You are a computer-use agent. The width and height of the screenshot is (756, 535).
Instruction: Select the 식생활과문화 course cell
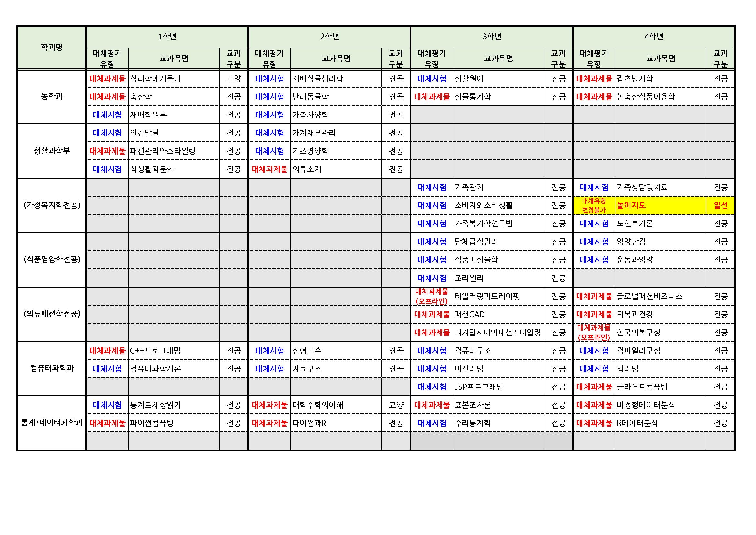174,169
